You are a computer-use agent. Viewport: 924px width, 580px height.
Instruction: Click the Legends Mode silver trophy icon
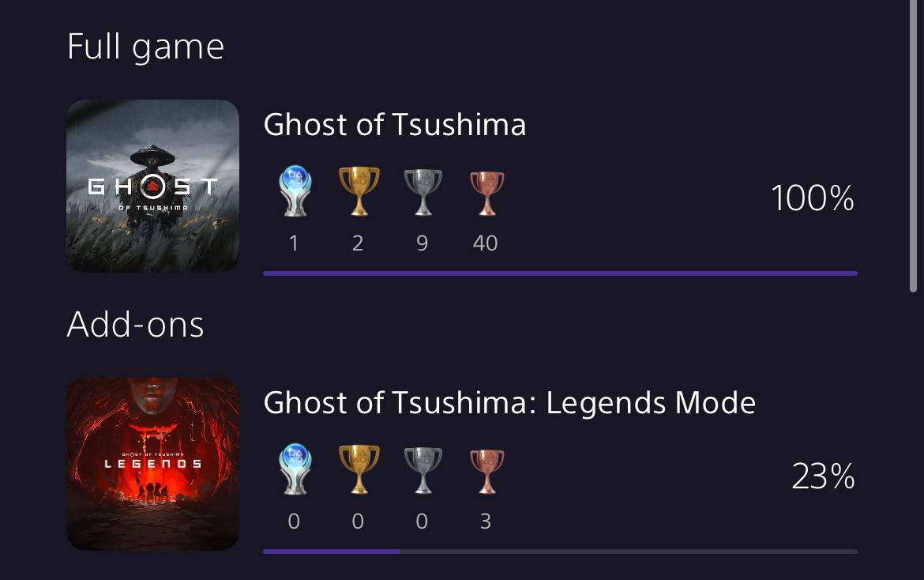tap(422, 469)
